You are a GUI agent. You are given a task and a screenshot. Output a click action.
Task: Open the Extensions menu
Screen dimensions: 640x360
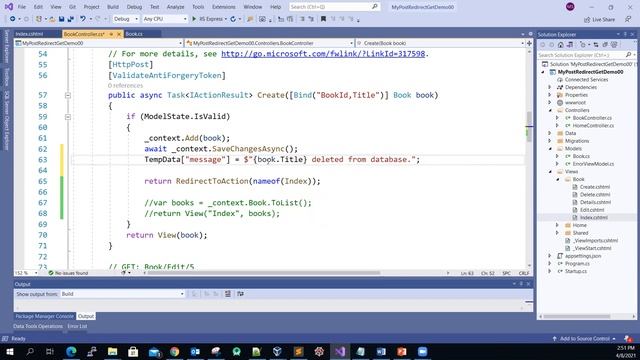224,7
